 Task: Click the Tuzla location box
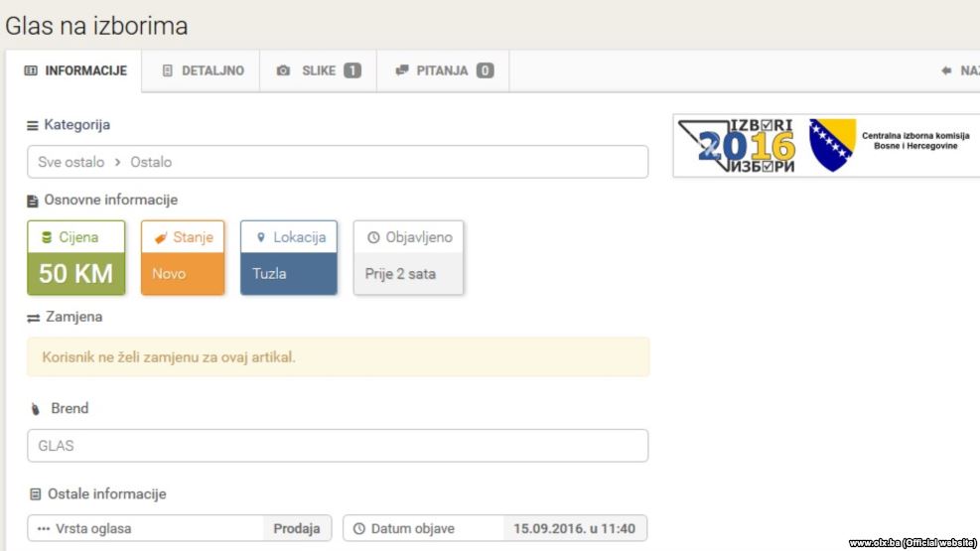(288, 274)
